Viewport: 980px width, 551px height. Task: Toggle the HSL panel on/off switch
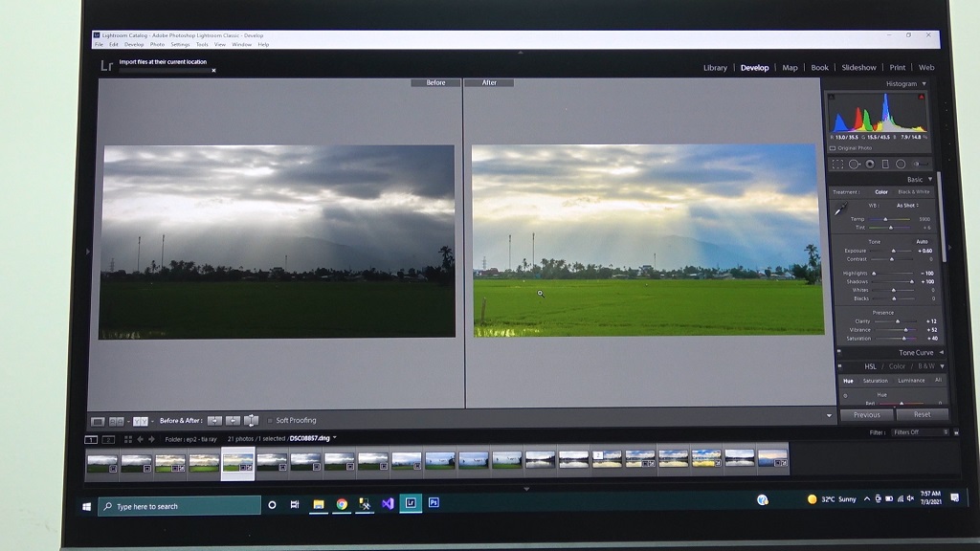[x=839, y=366]
